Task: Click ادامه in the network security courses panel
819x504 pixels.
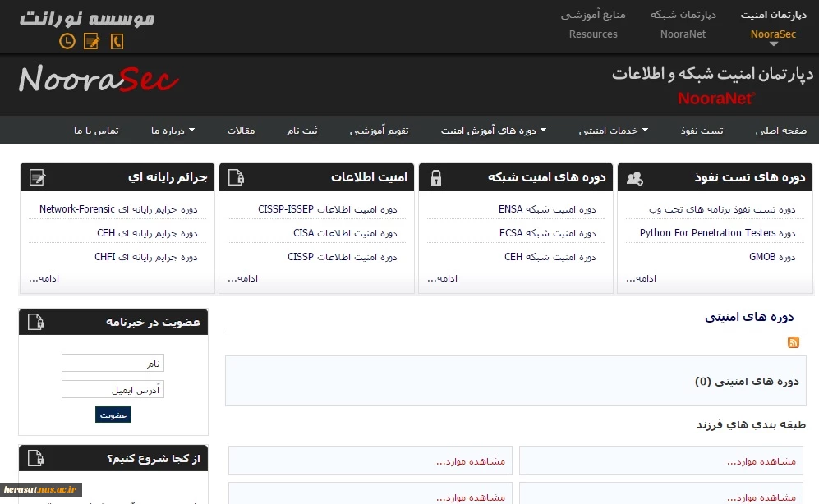Action: [442, 278]
